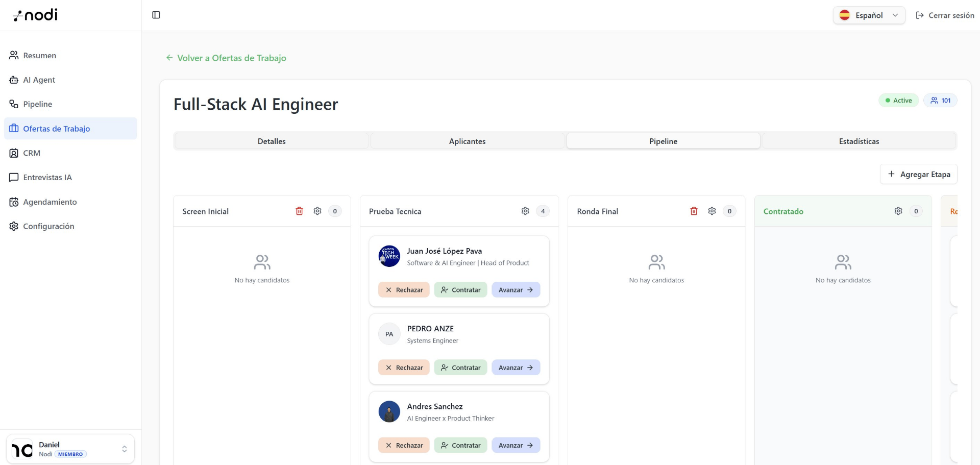
Task: Click the Active status badge
Action: (x=898, y=101)
